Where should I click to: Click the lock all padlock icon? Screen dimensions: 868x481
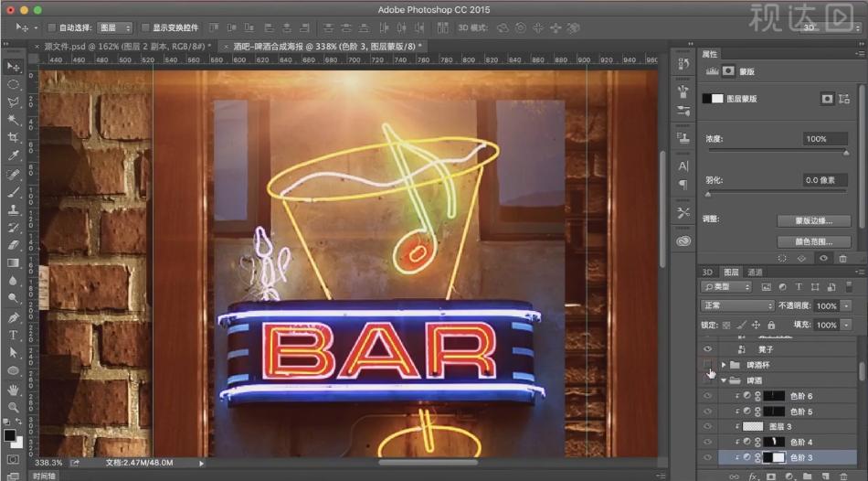[x=771, y=325]
